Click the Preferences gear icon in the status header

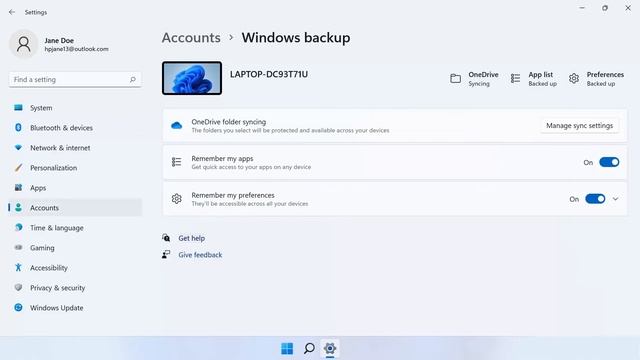(x=574, y=78)
